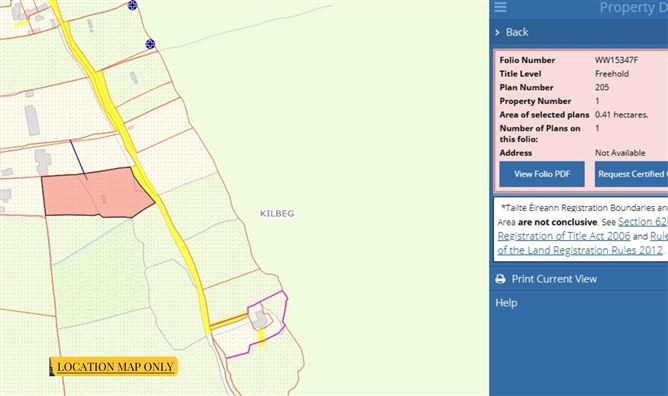Click the 0.41 hectares area value
668x396 pixels.
point(622,115)
